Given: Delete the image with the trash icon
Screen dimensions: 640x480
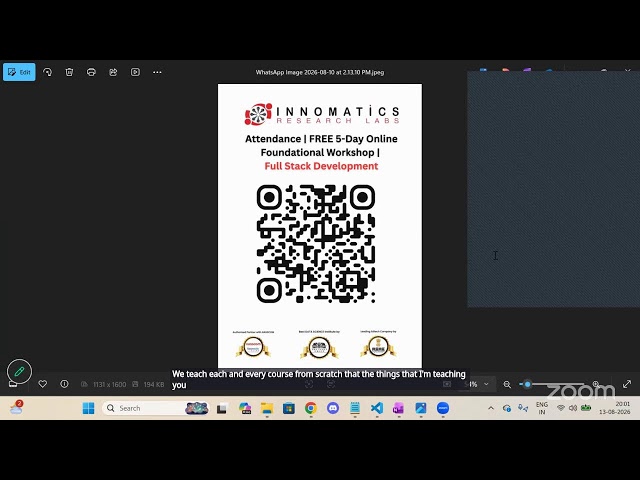Looking at the screenshot, I should coord(69,72).
